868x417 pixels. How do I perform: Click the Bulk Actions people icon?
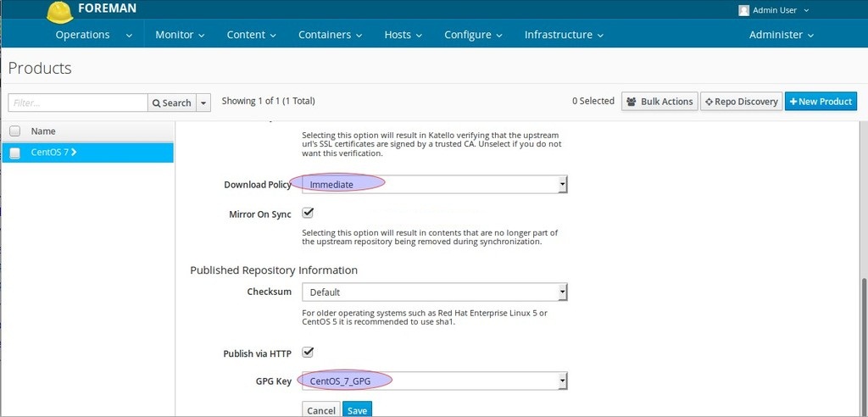coord(631,102)
